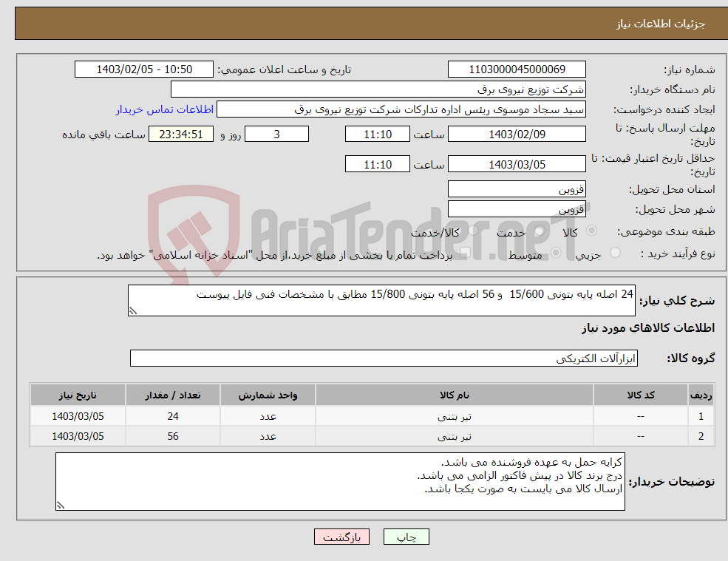Select the متوسط purchase type radio
Image resolution: width=728 pixels, height=561 pixels.
556,253
